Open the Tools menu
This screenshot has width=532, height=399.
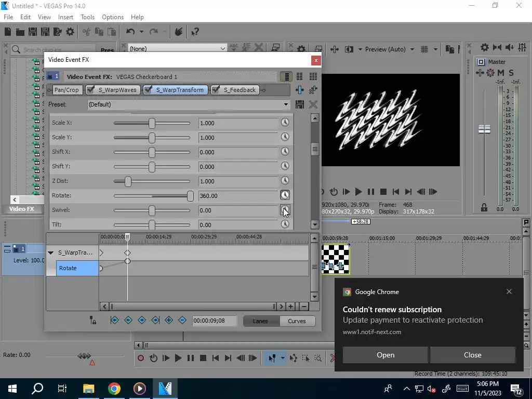point(87,17)
